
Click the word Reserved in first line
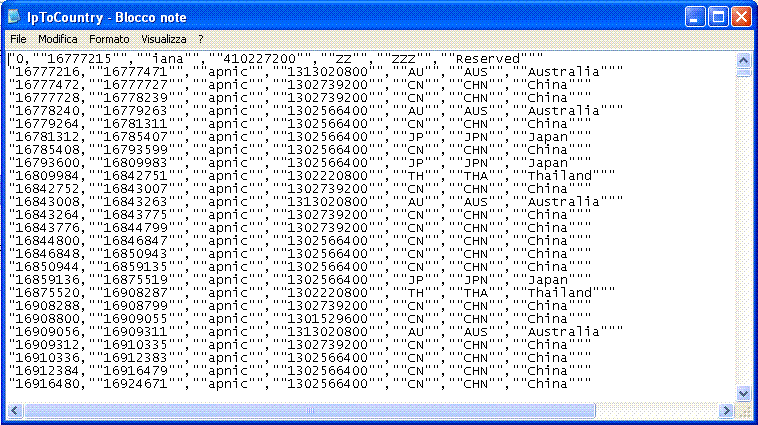488,59
